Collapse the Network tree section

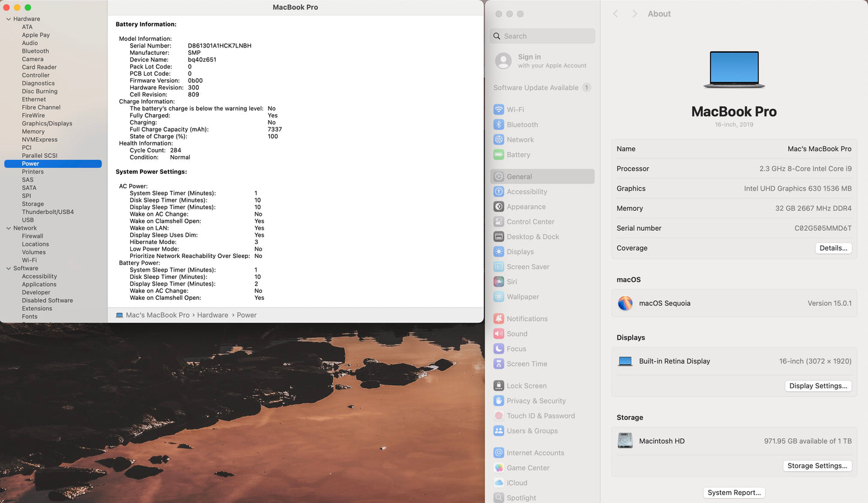point(8,228)
